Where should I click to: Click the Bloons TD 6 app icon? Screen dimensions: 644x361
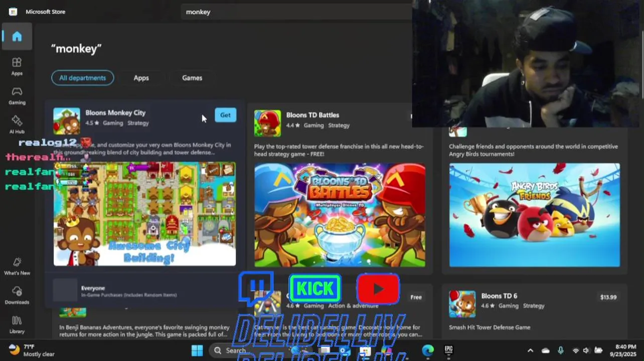(x=462, y=304)
